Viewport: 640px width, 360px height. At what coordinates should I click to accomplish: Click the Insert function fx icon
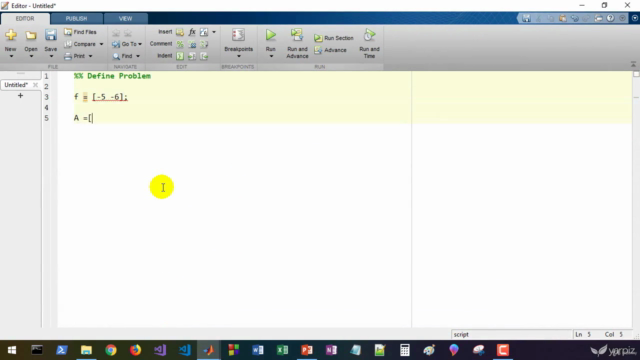(x=192, y=32)
